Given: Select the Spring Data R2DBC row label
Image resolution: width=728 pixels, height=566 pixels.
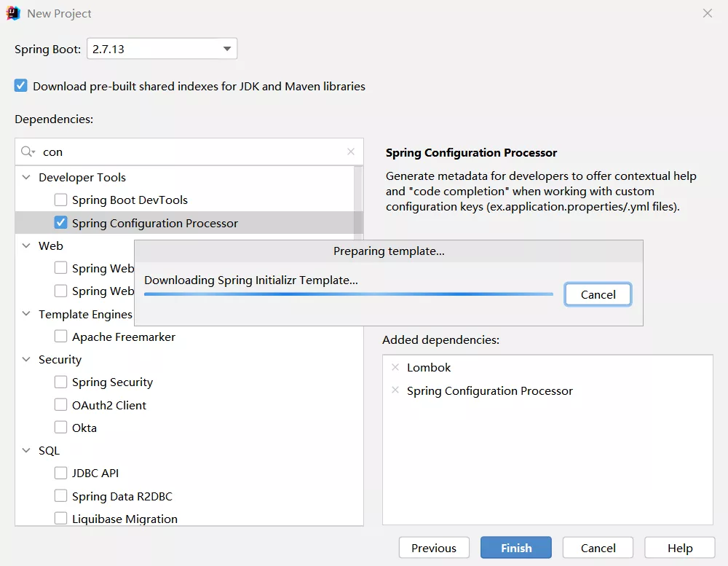Looking at the screenshot, I should (x=122, y=496).
